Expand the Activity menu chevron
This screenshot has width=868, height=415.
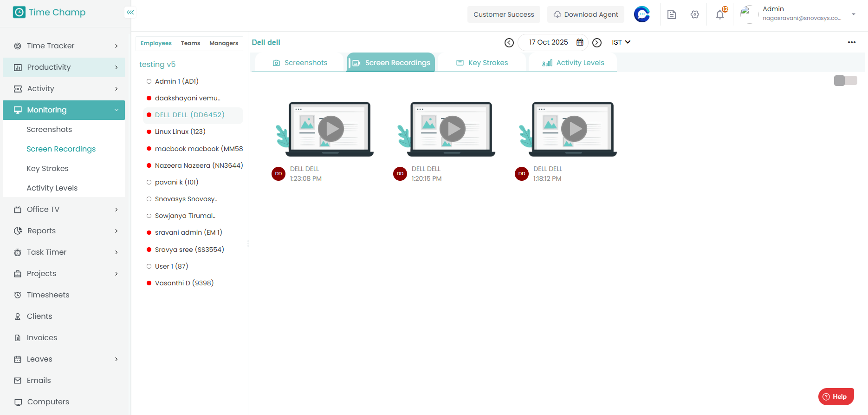pos(117,89)
